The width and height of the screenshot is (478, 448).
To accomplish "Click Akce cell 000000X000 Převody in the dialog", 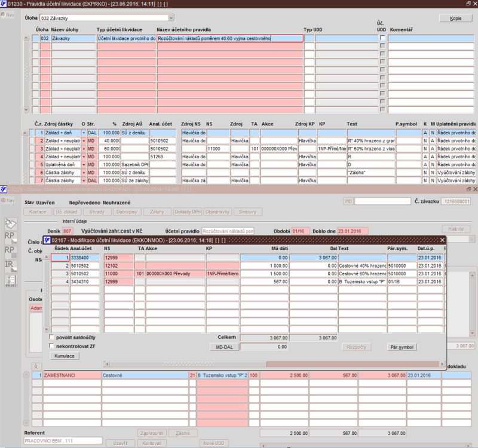I will (x=175, y=274).
